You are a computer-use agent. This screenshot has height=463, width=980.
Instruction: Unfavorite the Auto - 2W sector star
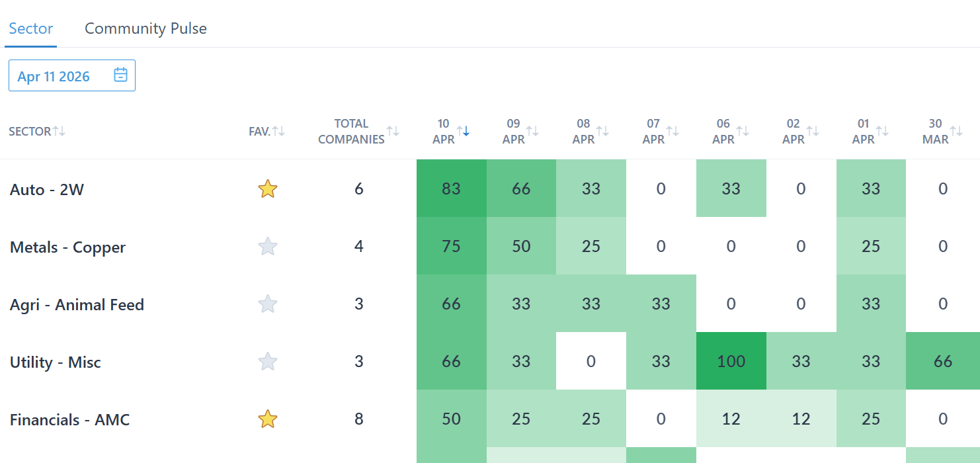267,189
